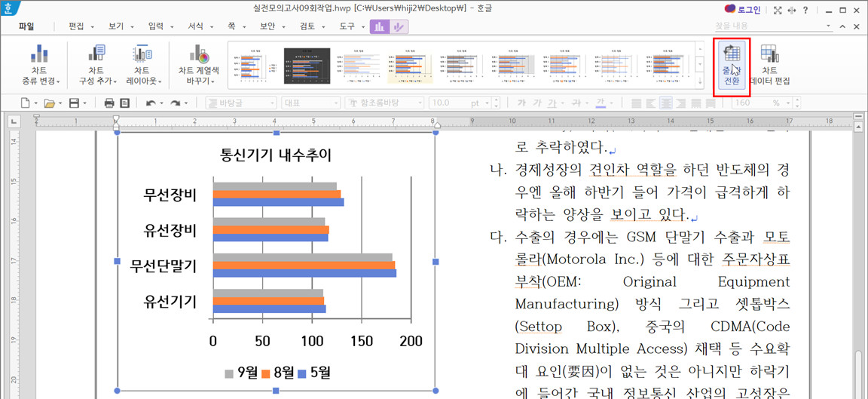Screen dimensions: 868x399
Task: Toggle right alignment
Action: pos(681,103)
